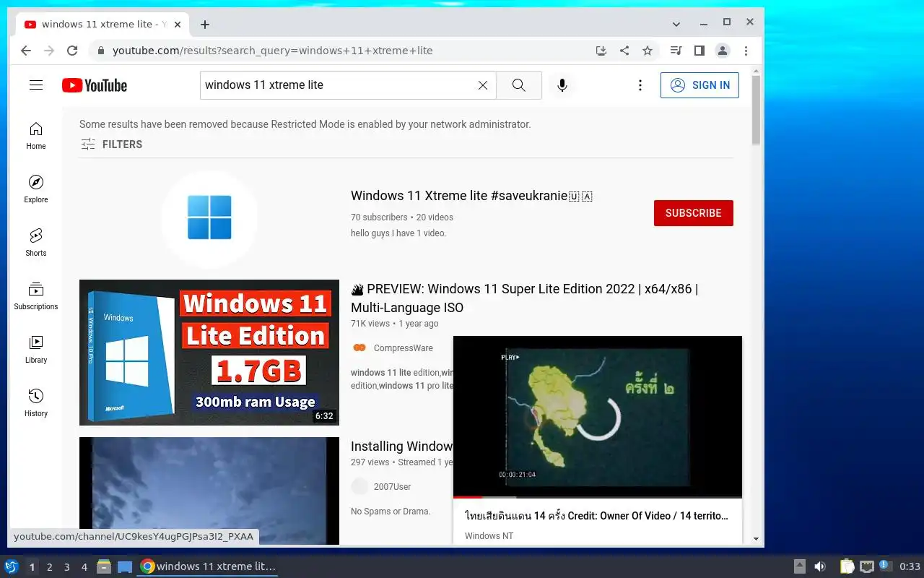Open the Windows 11 Xtreme lite channel title
This screenshot has width=924, height=578.
471,196
